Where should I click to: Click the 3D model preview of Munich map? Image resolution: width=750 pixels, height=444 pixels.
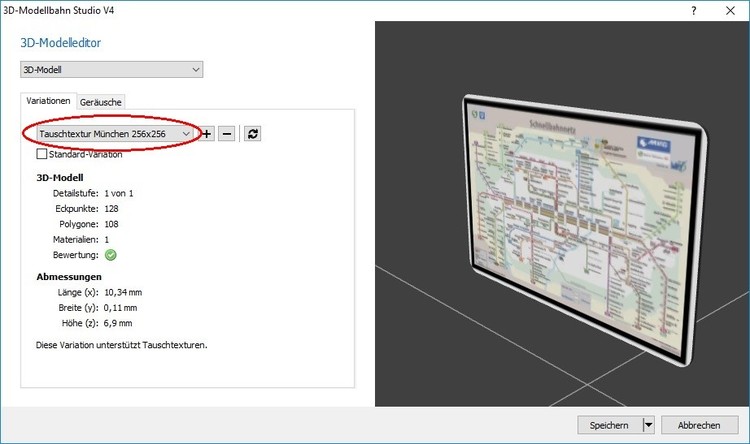click(x=584, y=230)
